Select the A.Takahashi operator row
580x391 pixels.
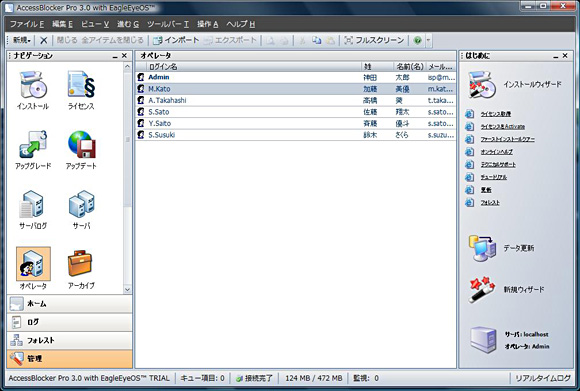tap(296, 100)
